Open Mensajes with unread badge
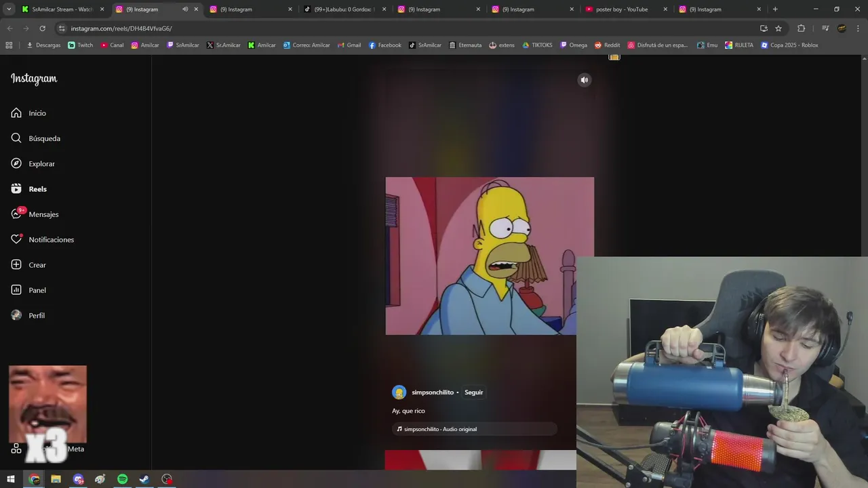Viewport: 868px width, 488px height. [x=35, y=214]
